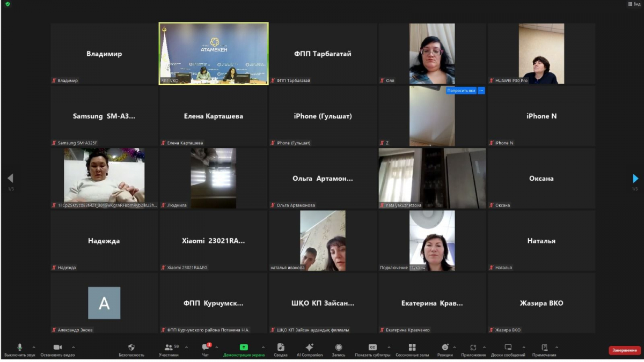This screenshot has width=644, height=362.
Task: Select the Людмила video tile
Action: pos(214,178)
